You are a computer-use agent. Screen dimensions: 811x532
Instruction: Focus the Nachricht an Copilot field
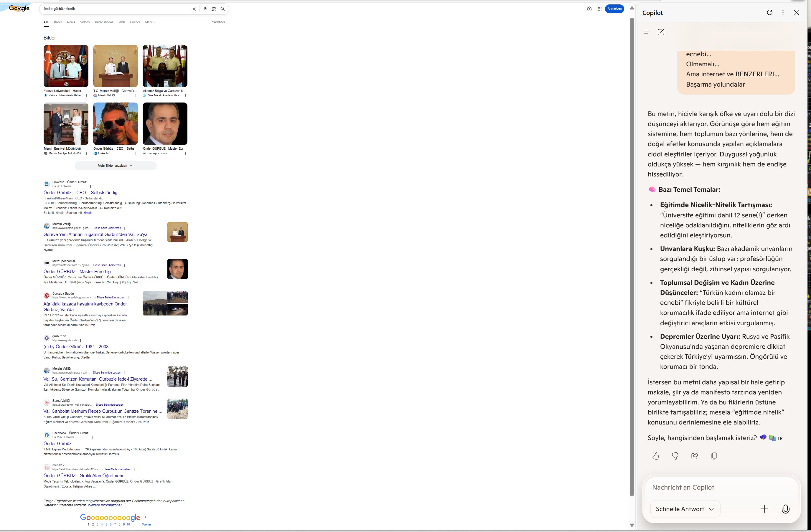point(721,488)
